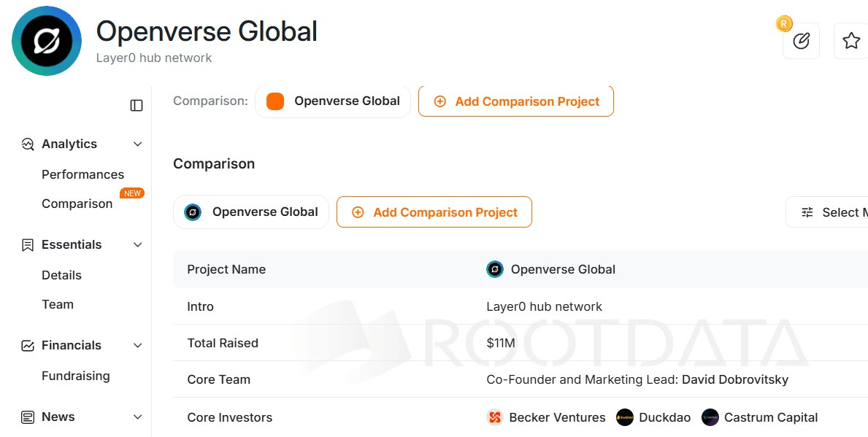Click the edit/feedback pencil icon
The image size is (868, 437).
[801, 41]
